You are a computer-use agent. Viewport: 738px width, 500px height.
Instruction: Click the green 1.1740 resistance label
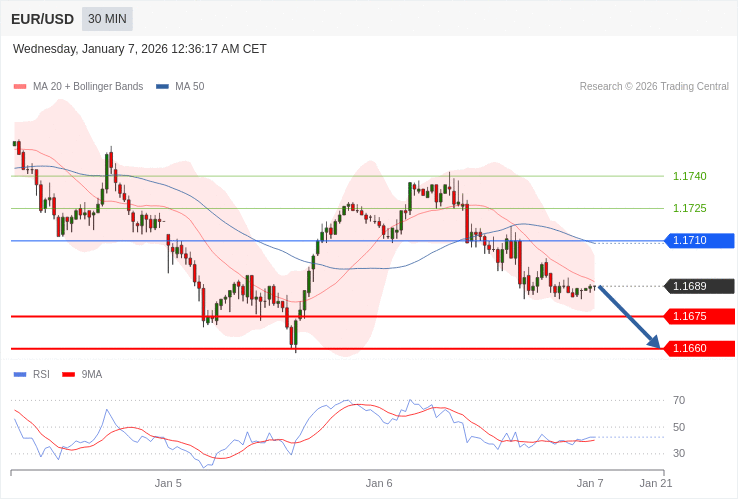click(689, 176)
